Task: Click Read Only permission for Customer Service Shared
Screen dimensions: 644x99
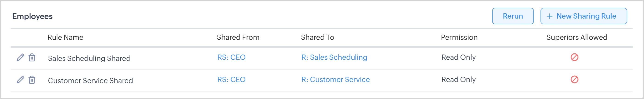Action: [x=458, y=80]
